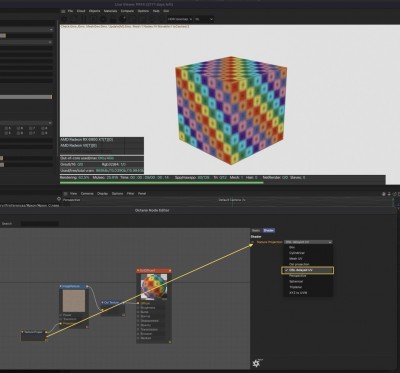This screenshot has width=400, height=373.
Task: Click the Diffuse input on the material node
Action: [145, 303]
